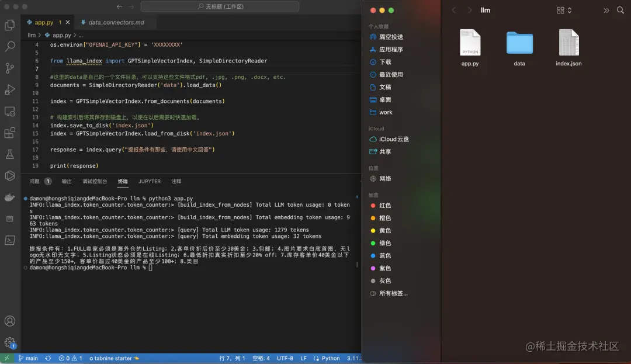Click the workspace search command center
This screenshot has width=631, height=364.
(220, 6)
